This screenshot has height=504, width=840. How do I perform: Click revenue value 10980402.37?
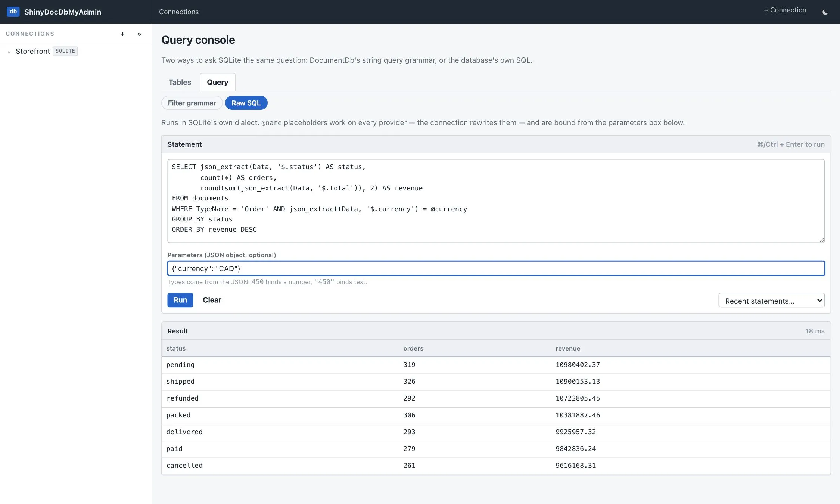click(x=578, y=365)
